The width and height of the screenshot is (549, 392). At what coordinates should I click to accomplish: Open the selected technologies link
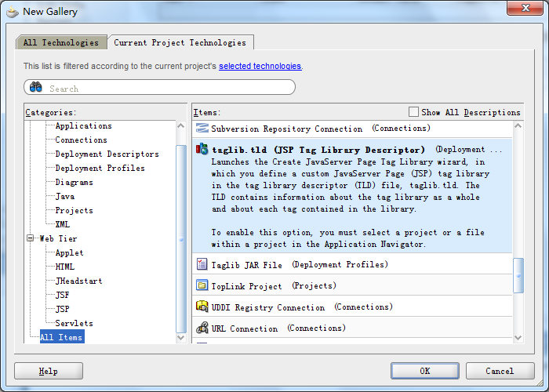pos(260,66)
